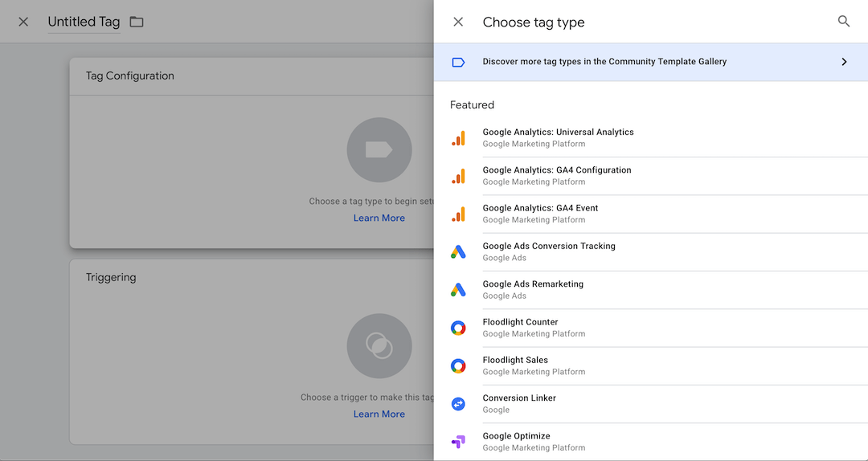Close the Untitled Tag editor
This screenshot has width=868, height=461.
pos(23,22)
